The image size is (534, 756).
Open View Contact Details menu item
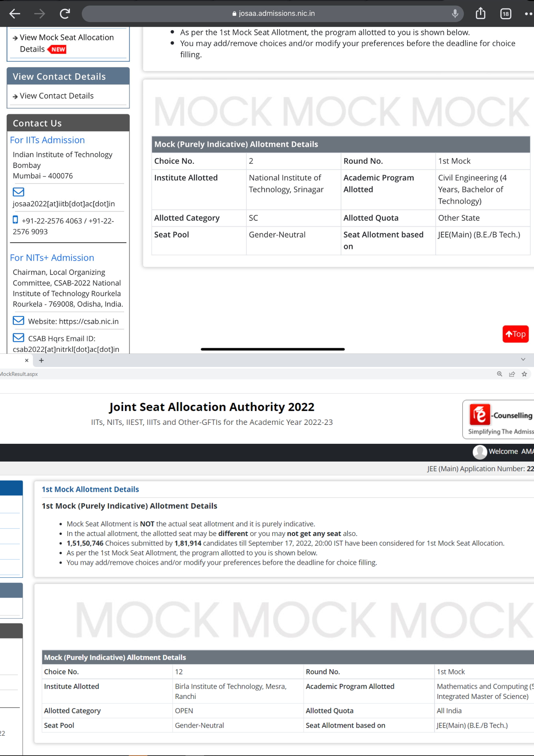57,96
